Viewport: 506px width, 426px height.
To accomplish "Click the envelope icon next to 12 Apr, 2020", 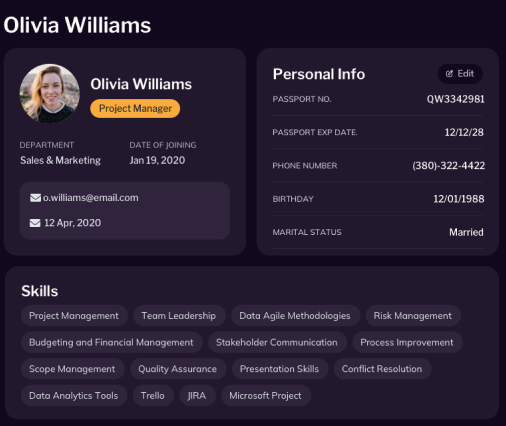I will tap(35, 223).
